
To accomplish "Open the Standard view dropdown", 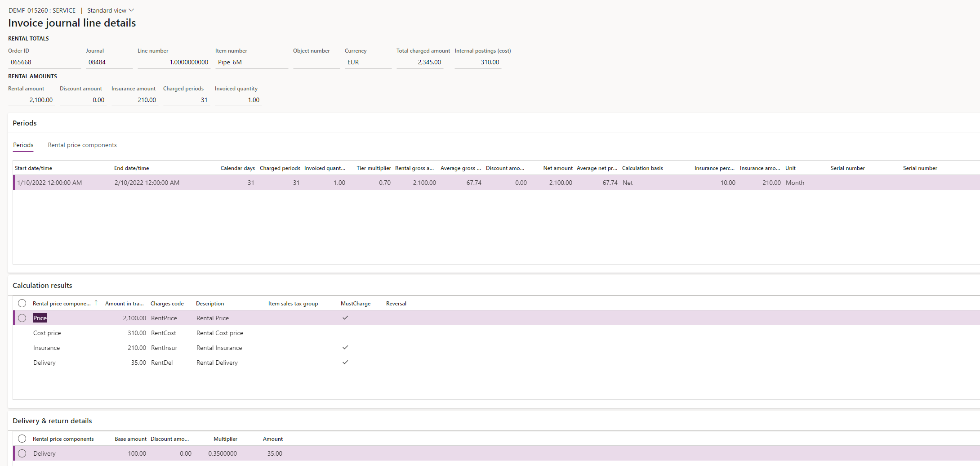I will (110, 10).
